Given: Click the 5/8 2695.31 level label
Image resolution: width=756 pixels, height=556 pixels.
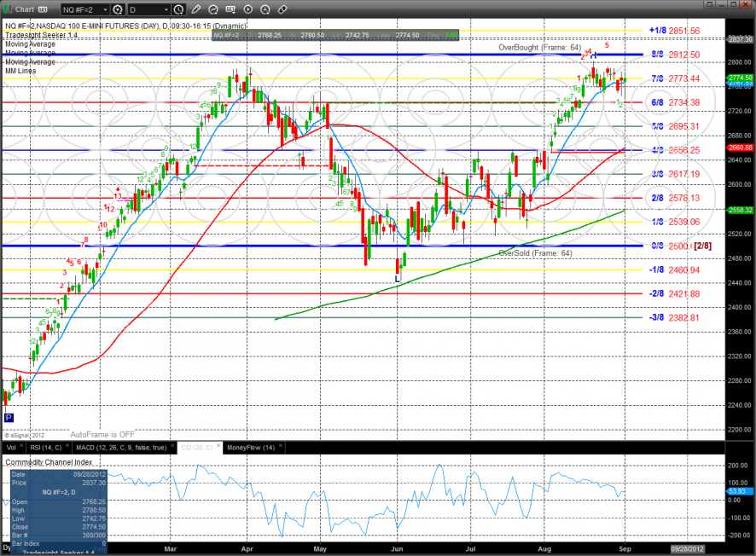Looking at the screenshot, I should pos(675,126).
